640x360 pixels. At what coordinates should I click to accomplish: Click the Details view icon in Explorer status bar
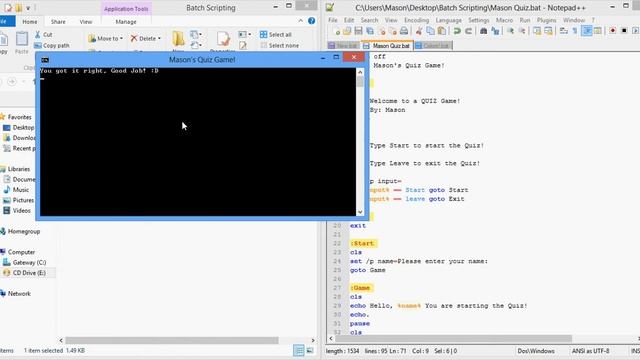(x=299, y=351)
